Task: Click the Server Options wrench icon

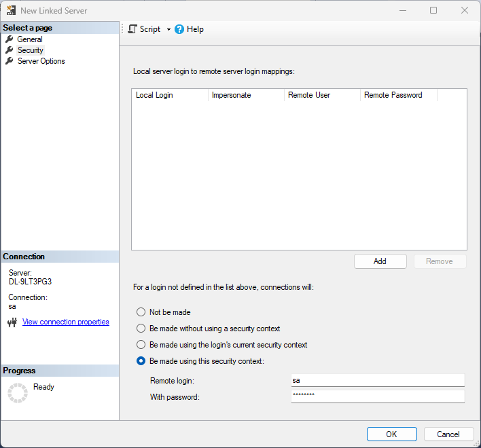Action: pyautogui.click(x=10, y=61)
